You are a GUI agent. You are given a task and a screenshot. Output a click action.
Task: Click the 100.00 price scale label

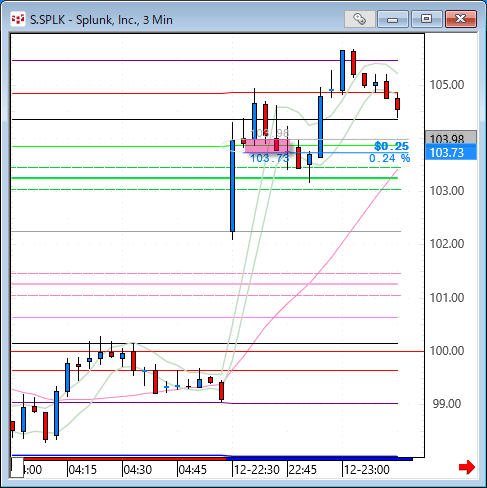click(x=447, y=351)
